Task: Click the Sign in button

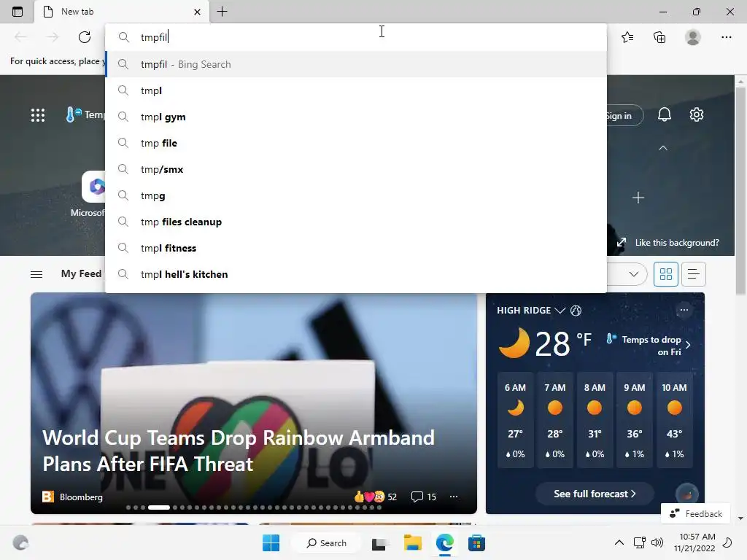Action: [x=624, y=116]
